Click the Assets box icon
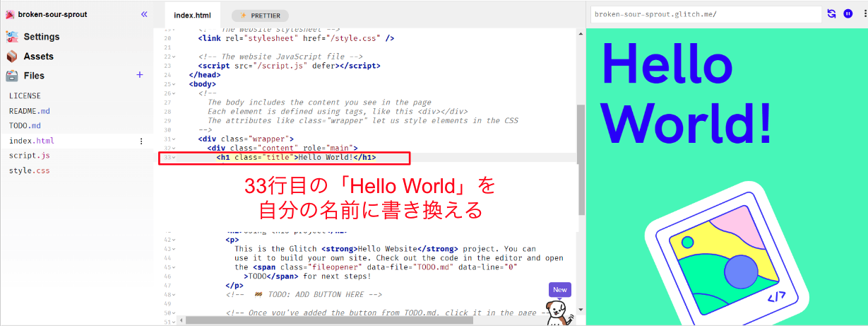 point(12,57)
